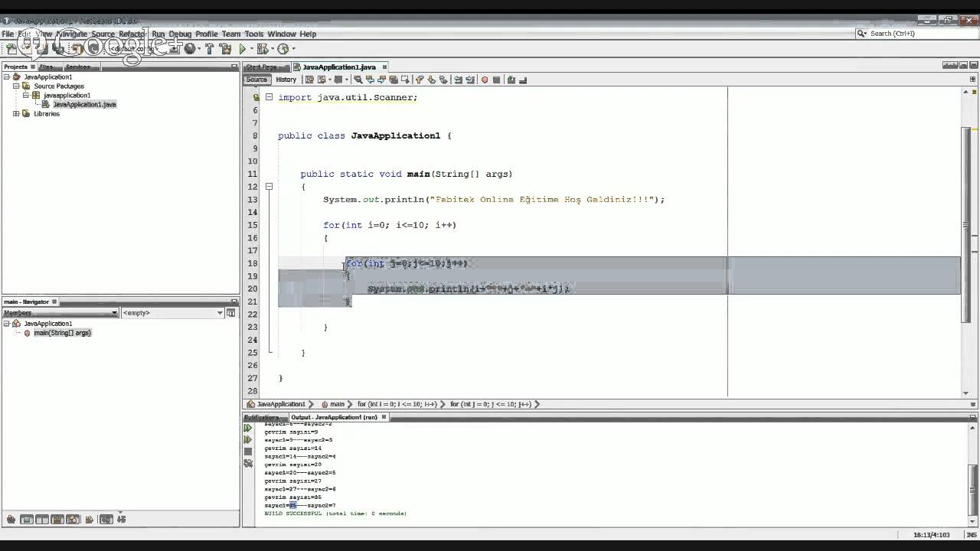The width and height of the screenshot is (980, 551).
Task: Select the Notifications tab
Action: (263, 417)
